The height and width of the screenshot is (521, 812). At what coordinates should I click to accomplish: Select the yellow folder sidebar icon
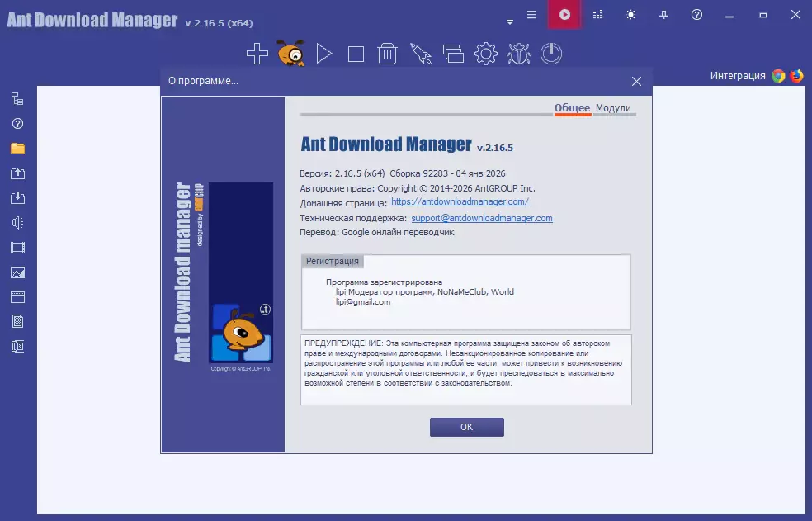(17, 149)
